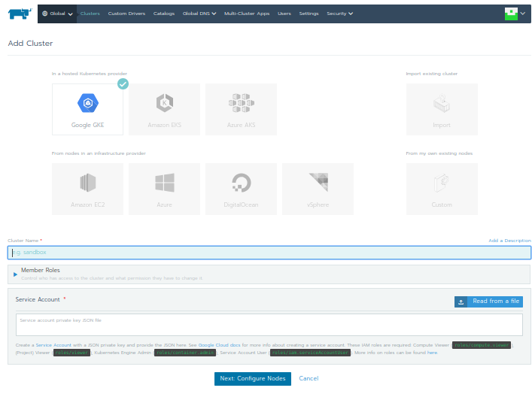Select the Google GKE provider card
The width and height of the screenshot is (532, 403).
tap(87, 110)
